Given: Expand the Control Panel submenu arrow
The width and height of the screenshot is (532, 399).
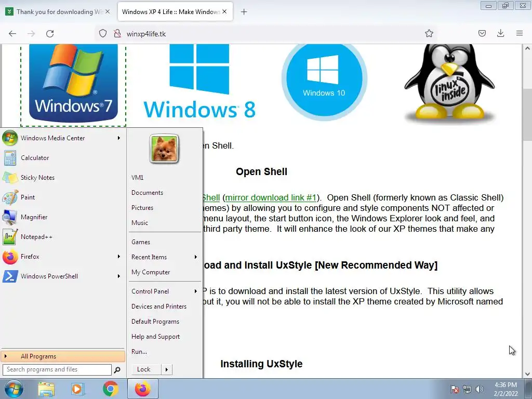Looking at the screenshot, I should pyautogui.click(x=196, y=291).
